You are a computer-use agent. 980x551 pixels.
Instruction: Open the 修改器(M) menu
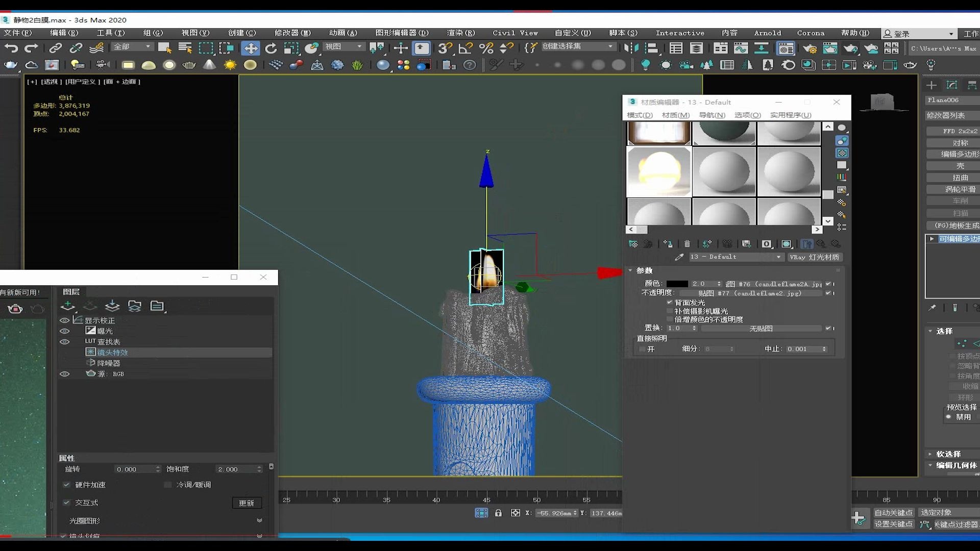coord(292,33)
